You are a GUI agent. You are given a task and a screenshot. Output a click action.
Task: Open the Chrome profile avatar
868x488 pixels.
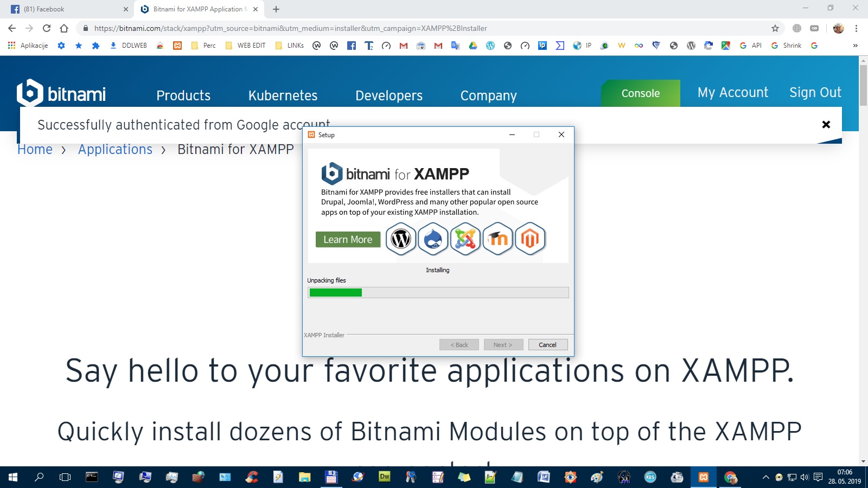pos(839,28)
